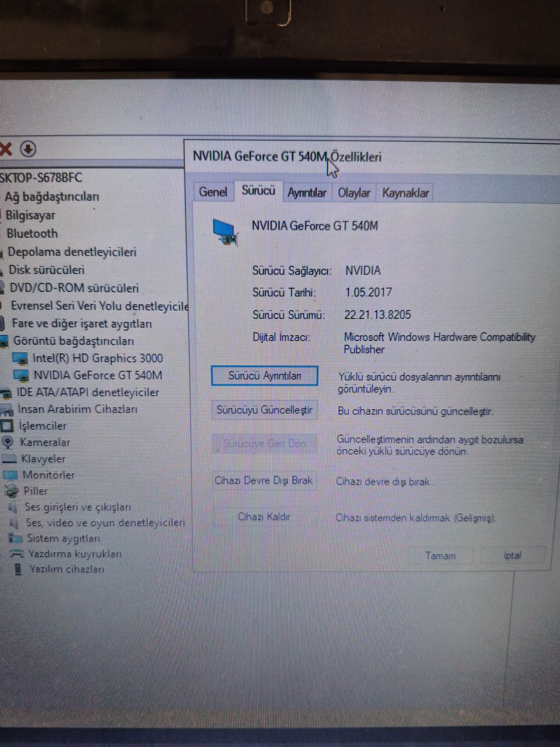560x747 pixels.
Task: Click the dialog title NVIDIA GeForce GT 540M Özellikleri
Action: 287,157
